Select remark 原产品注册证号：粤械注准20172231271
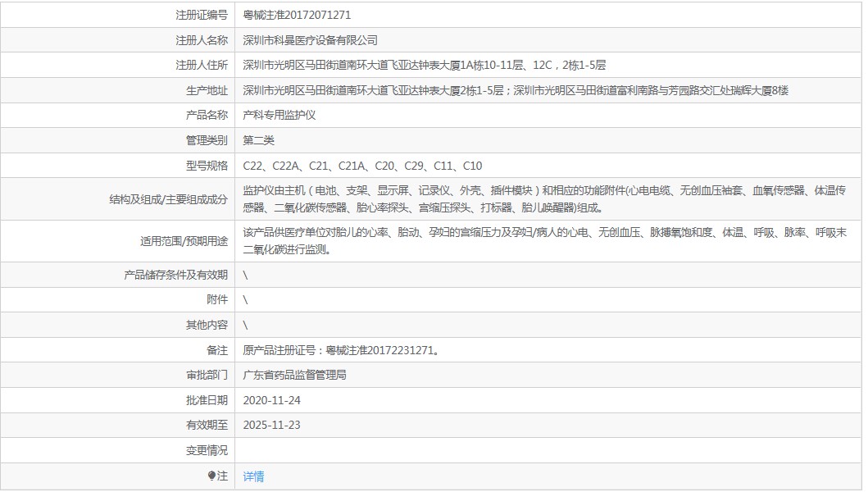This screenshot has width=868, height=492. click(x=341, y=350)
